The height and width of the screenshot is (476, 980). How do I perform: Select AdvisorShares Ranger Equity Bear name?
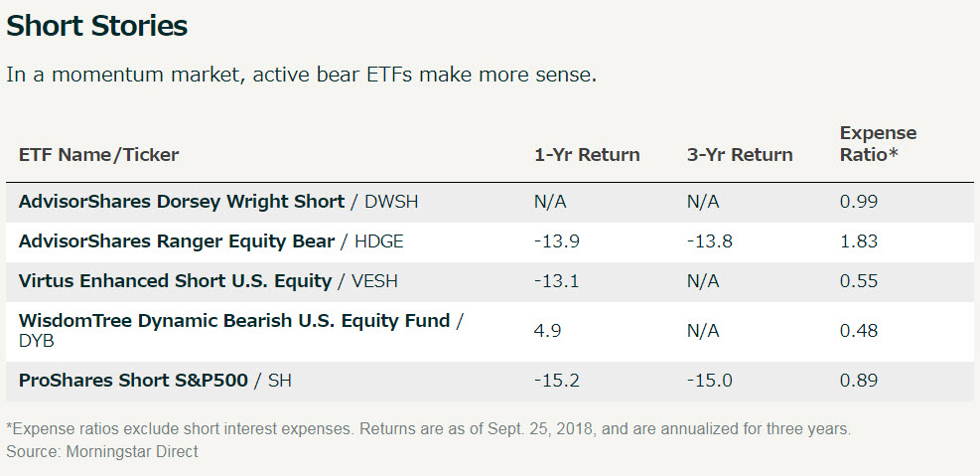click(x=177, y=240)
